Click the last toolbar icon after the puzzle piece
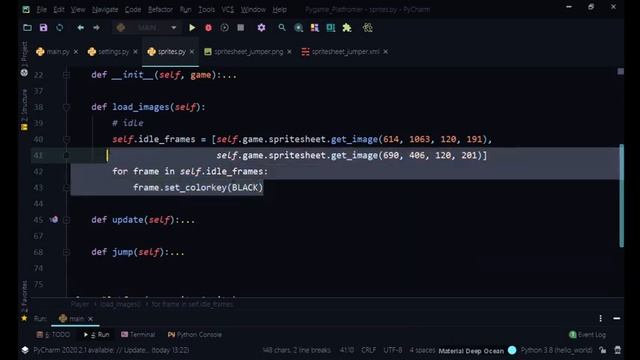The width and height of the screenshot is (640, 360). pyautogui.click(x=368, y=28)
